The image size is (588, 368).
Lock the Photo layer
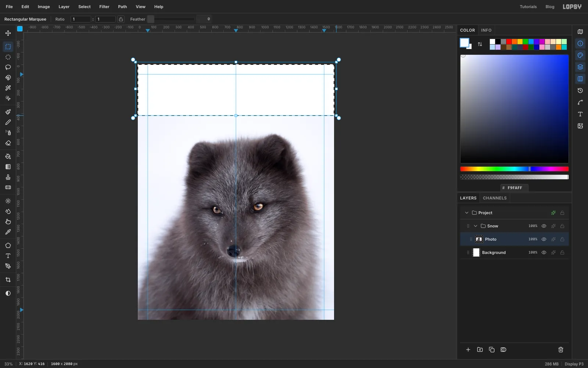click(562, 239)
